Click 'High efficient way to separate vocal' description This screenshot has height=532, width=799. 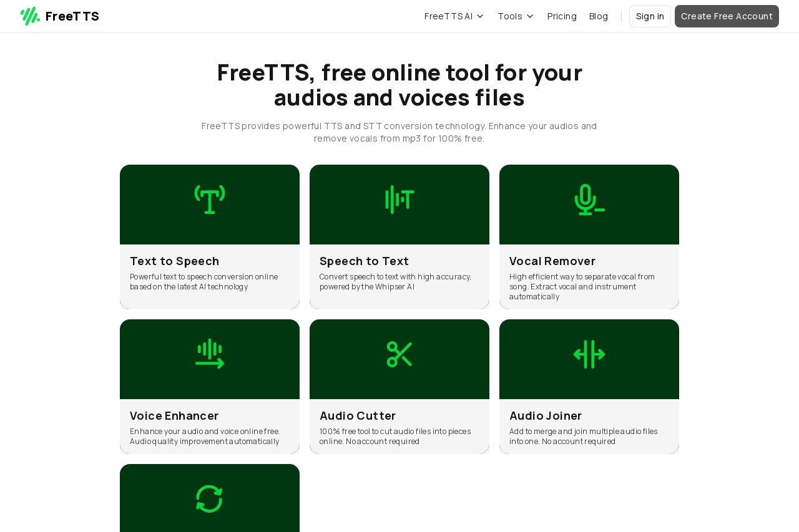(x=582, y=287)
